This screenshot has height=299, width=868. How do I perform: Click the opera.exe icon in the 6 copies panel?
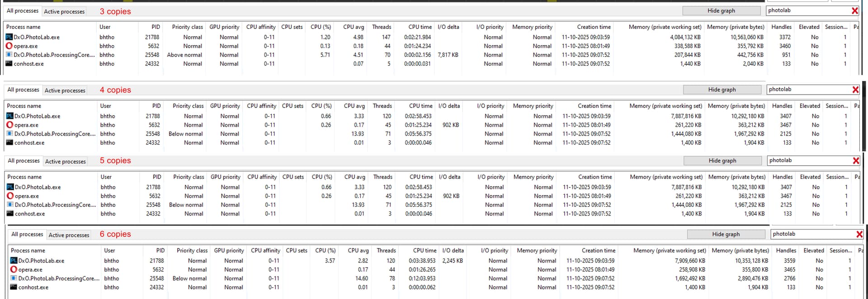click(x=14, y=270)
